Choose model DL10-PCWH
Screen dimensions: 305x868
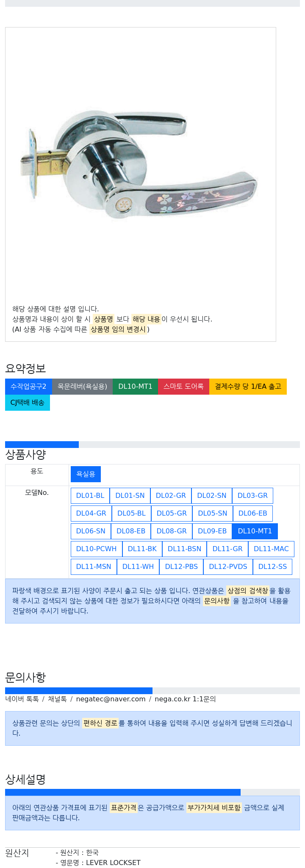click(96, 549)
